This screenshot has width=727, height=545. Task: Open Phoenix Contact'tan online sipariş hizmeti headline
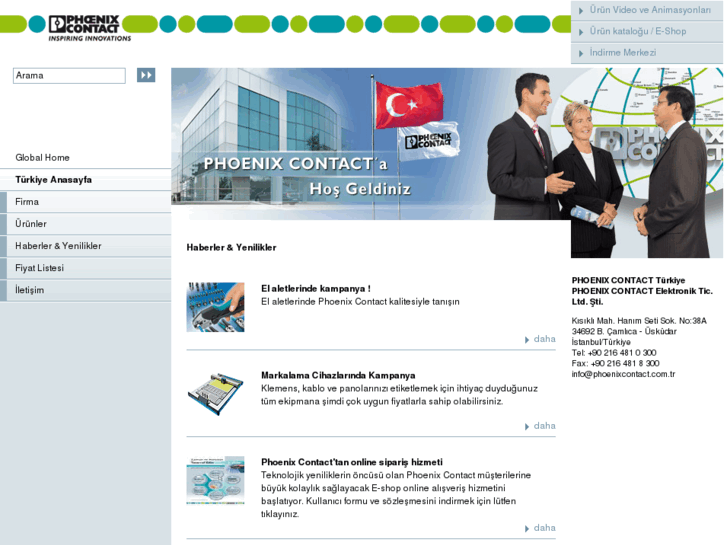pyautogui.click(x=351, y=462)
